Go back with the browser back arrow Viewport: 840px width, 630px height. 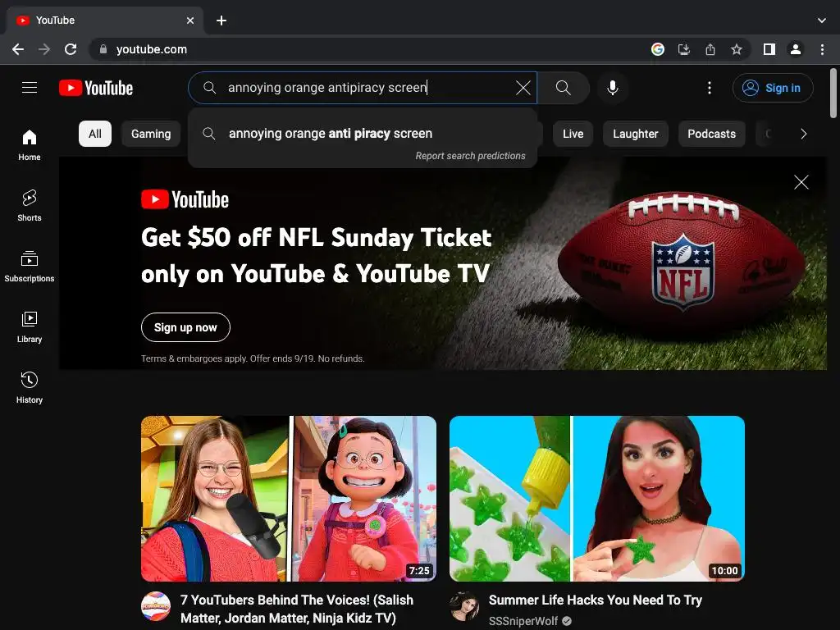coord(18,49)
